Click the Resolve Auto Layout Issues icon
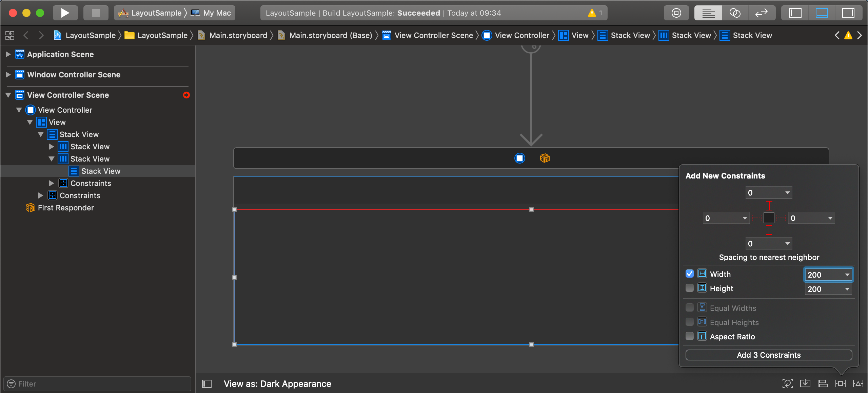868x393 pixels. click(858, 383)
